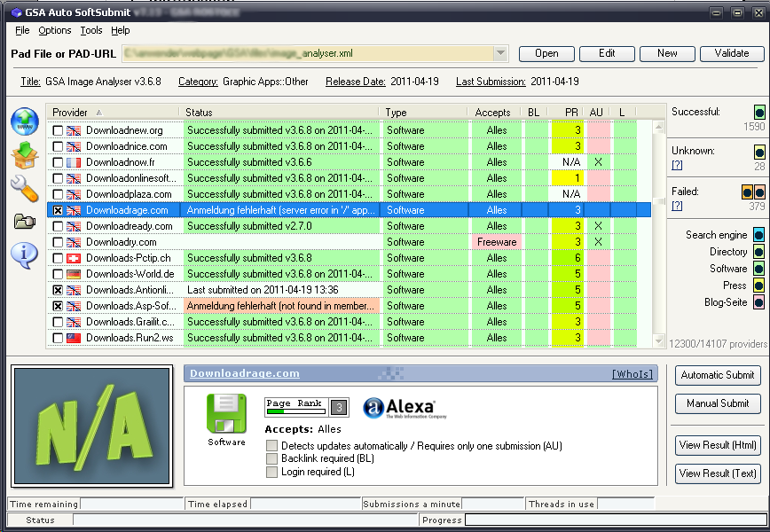The image size is (770, 532).
Task: Toggle Backlink required (BL) checkbox
Action: pyautogui.click(x=272, y=458)
